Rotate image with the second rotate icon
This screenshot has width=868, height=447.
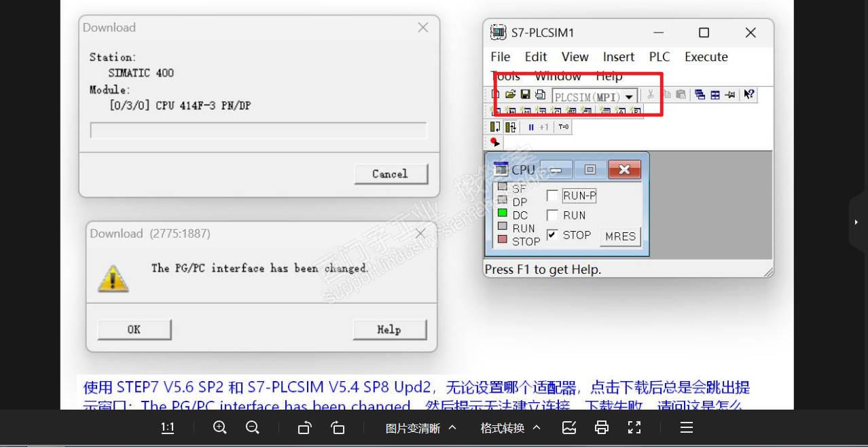point(338,428)
